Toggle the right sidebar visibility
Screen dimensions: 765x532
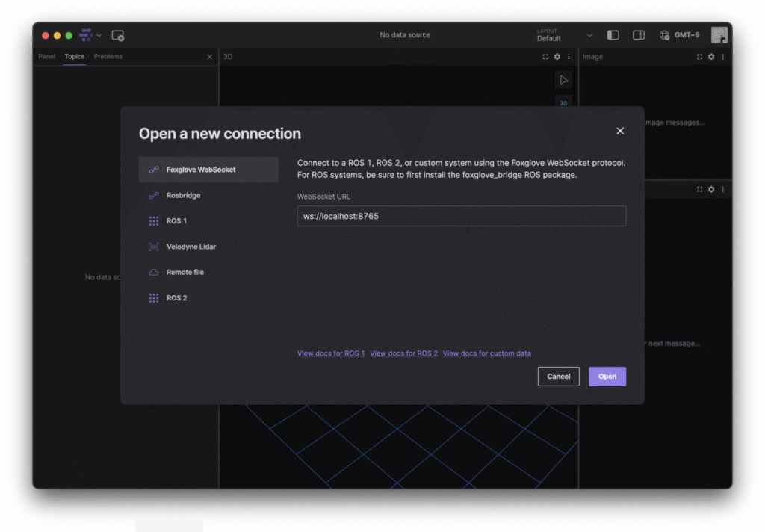(639, 35)
